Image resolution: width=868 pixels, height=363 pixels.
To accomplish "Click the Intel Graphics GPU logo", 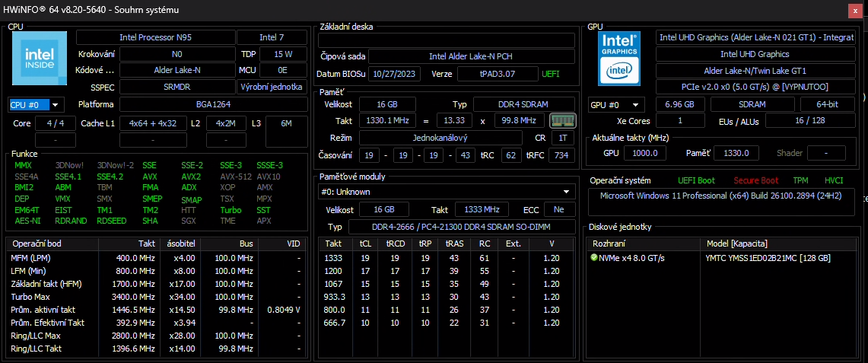I will point(619,59).
